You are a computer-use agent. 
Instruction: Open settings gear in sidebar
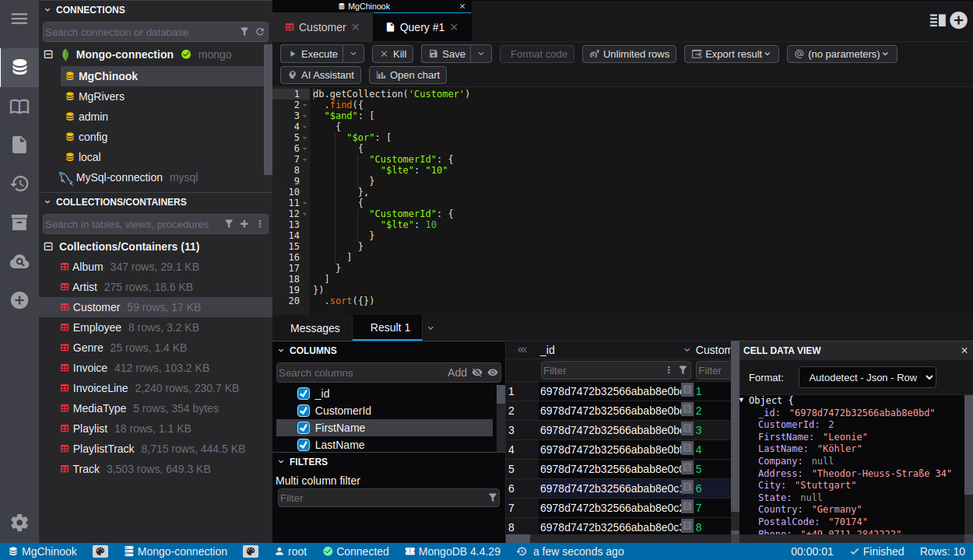pos(19,523)
